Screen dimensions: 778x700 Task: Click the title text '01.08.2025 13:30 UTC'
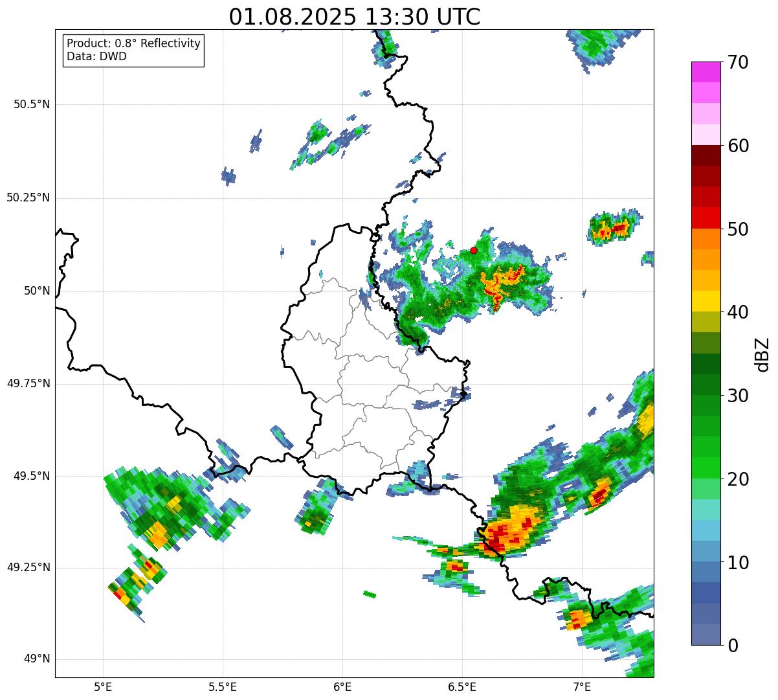click(x=355, y=17)
